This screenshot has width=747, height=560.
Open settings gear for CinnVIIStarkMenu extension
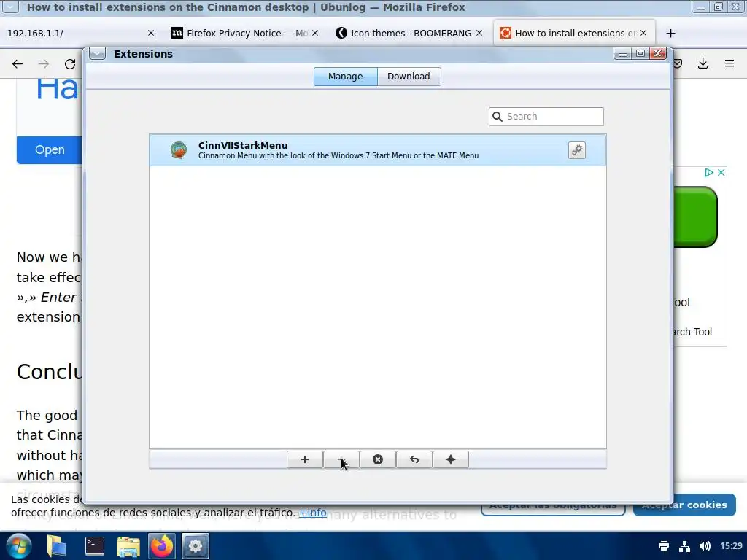tap(576, 150)
